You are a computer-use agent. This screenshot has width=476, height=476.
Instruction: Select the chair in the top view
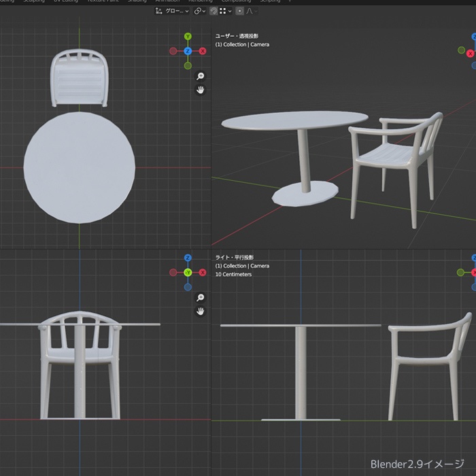pos(80,78)
